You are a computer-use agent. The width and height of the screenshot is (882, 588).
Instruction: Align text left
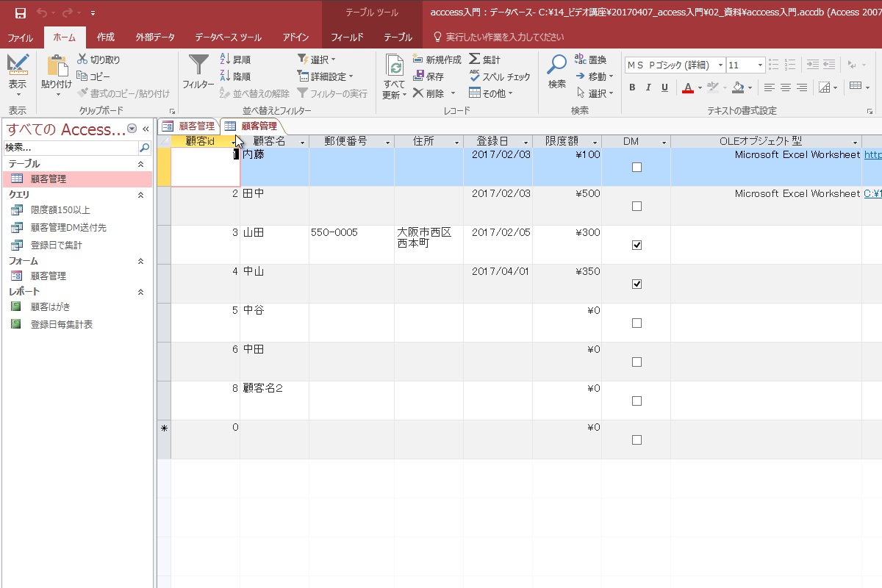click(x=770, y=87)
